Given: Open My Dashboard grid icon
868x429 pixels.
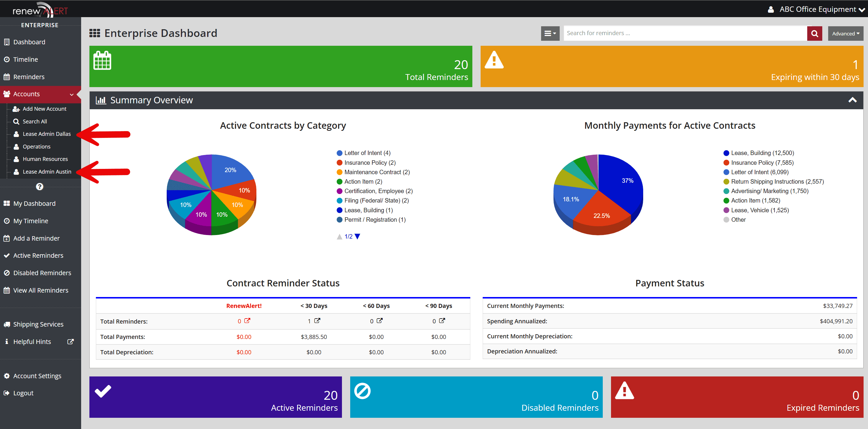Looking at the screenshot, I should coord(7,203).
